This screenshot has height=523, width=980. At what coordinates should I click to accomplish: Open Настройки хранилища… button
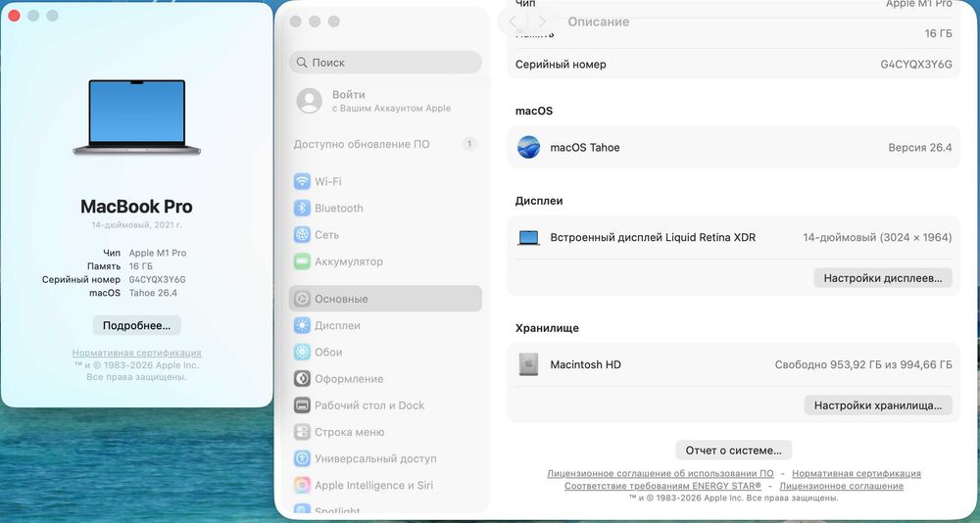tap(877, 405)
